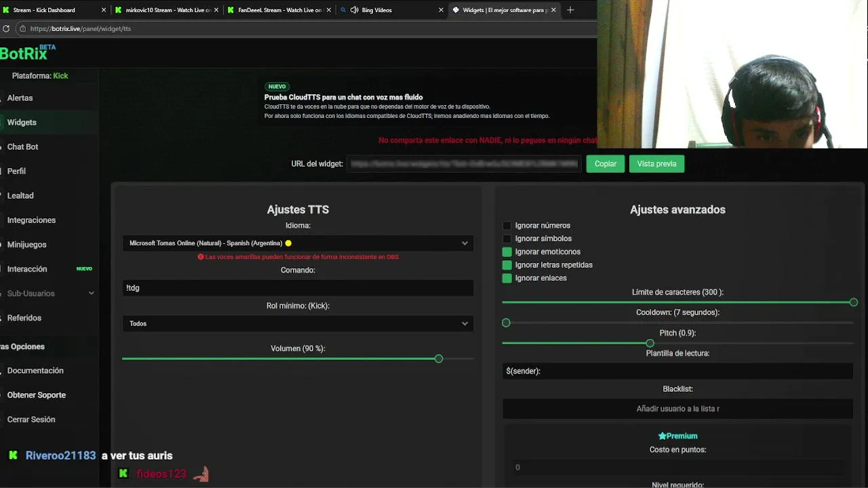Switch to mirkovic10 Stream tab

[167, 10]
